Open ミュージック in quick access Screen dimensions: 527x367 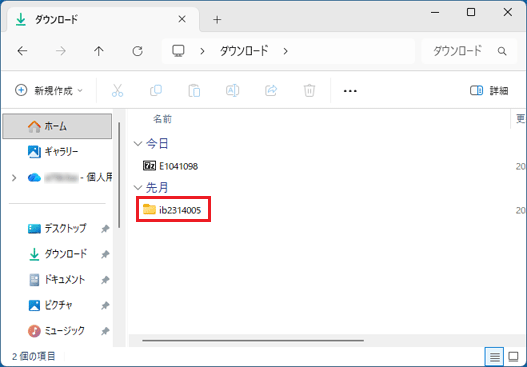[x=56, y=331]
